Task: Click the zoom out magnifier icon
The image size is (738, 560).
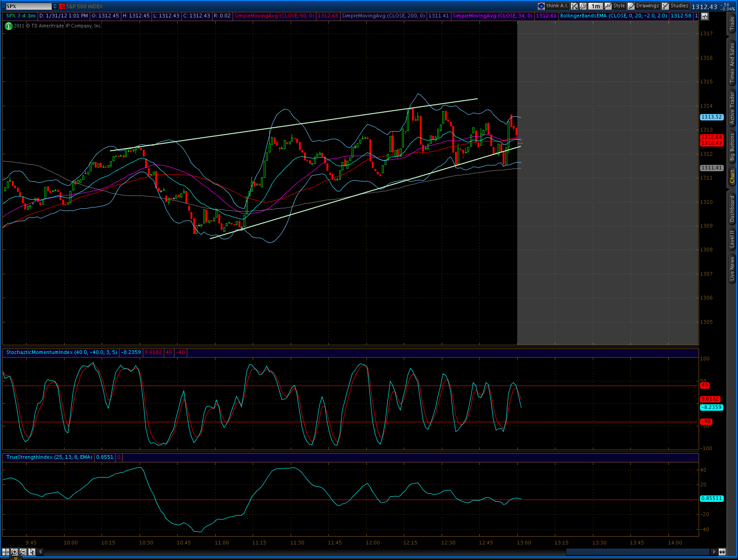Action: (x=23, y=552)
